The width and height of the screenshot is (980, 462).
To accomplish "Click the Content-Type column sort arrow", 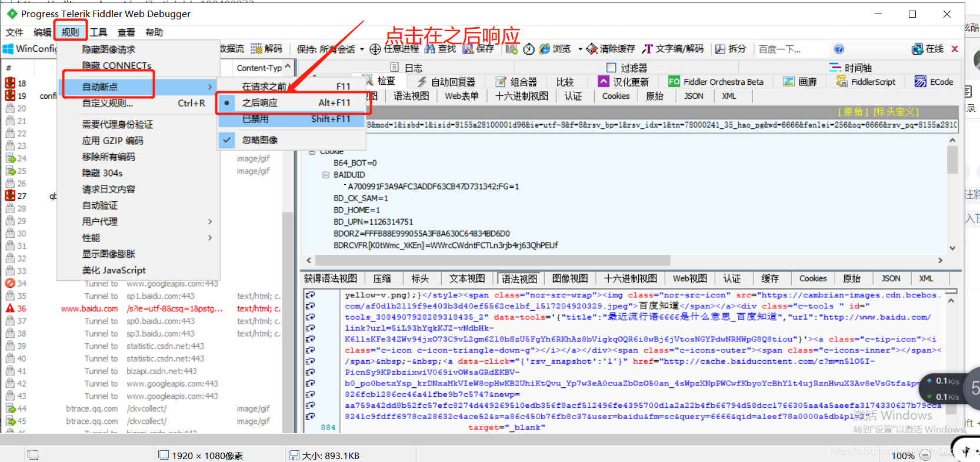I will (288, 67).
